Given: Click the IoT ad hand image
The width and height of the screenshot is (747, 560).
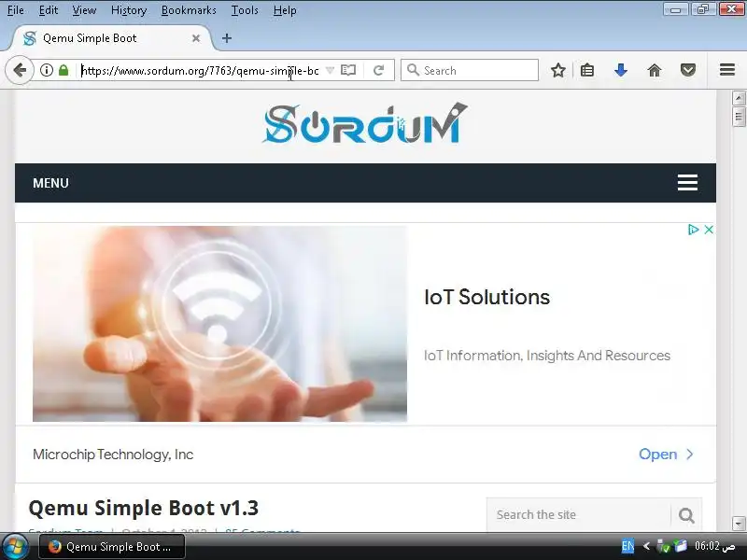Looking at the screenshot, I should pos(219,324).
